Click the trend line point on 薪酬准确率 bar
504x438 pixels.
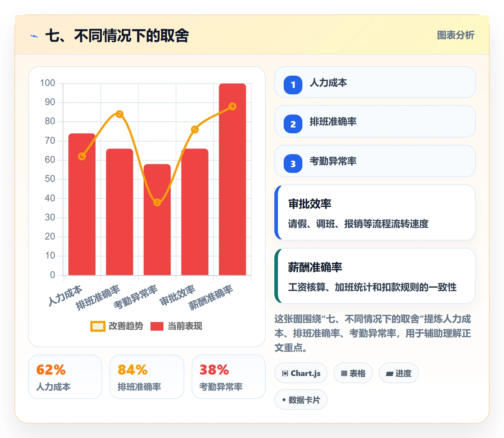pyautogui.click(x=233, y=107)
